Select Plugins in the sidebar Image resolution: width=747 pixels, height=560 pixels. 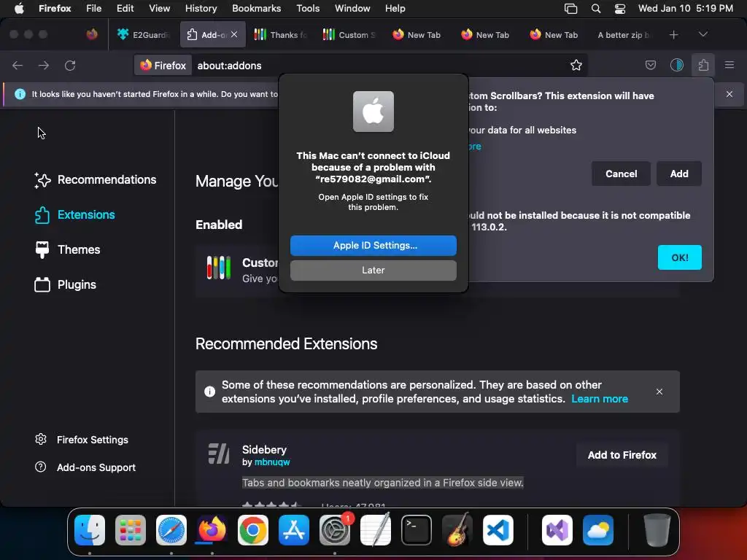click(x=65, y=285)
